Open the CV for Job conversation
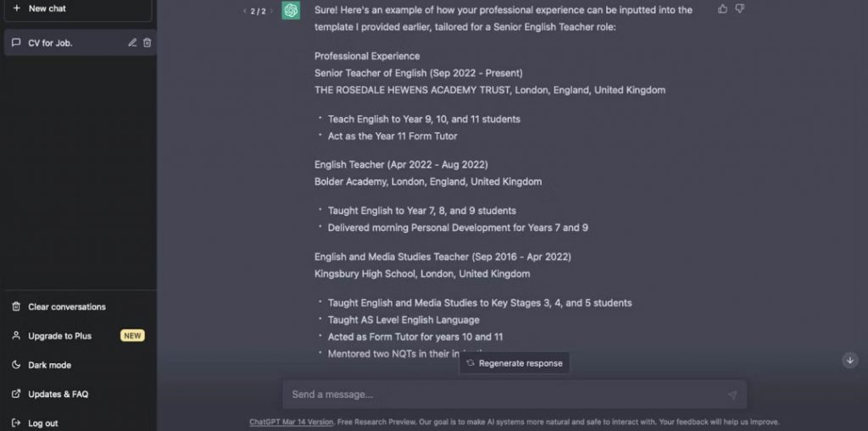This screenshot has height=431, width=868. (51, 42)
